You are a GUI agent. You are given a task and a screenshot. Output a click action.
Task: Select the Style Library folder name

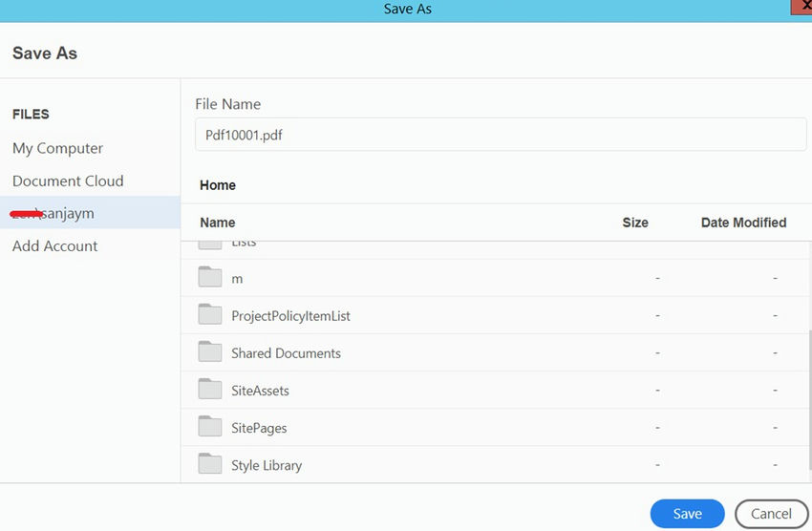[267, 466]
